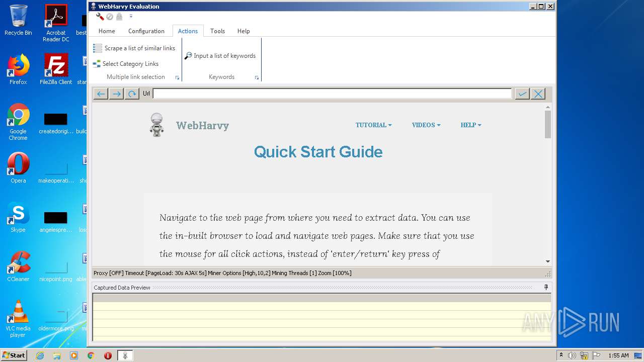
Task: Open Chrome from the taskbar
Action: tap(91, 355)
